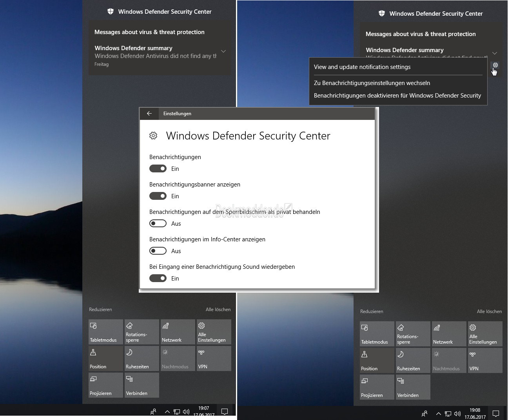The image size is (508, 420).
Task: Open action center icon in left taskbar
Action: (x=225, y=411)
